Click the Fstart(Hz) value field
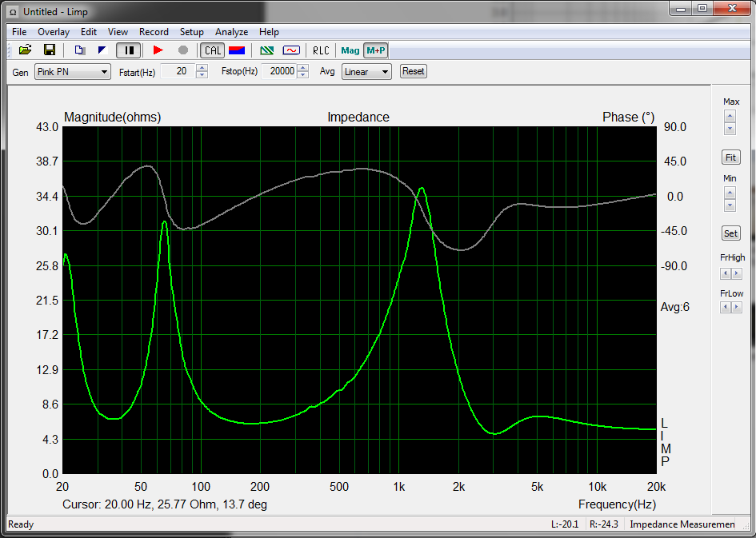 click(178, 71)
